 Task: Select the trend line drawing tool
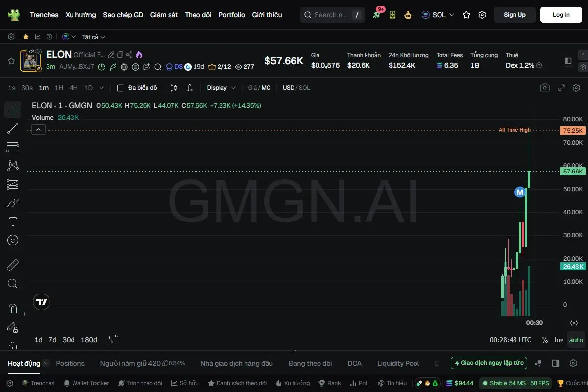13,128
